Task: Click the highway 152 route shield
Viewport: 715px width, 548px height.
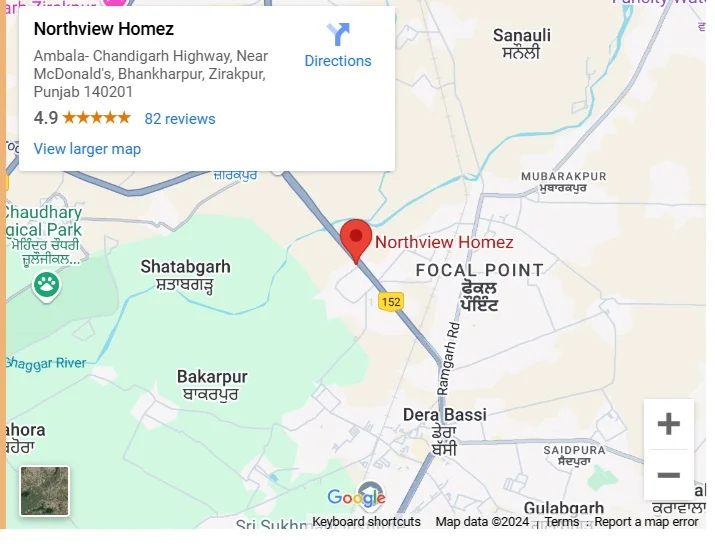Action: click(391, 302)
